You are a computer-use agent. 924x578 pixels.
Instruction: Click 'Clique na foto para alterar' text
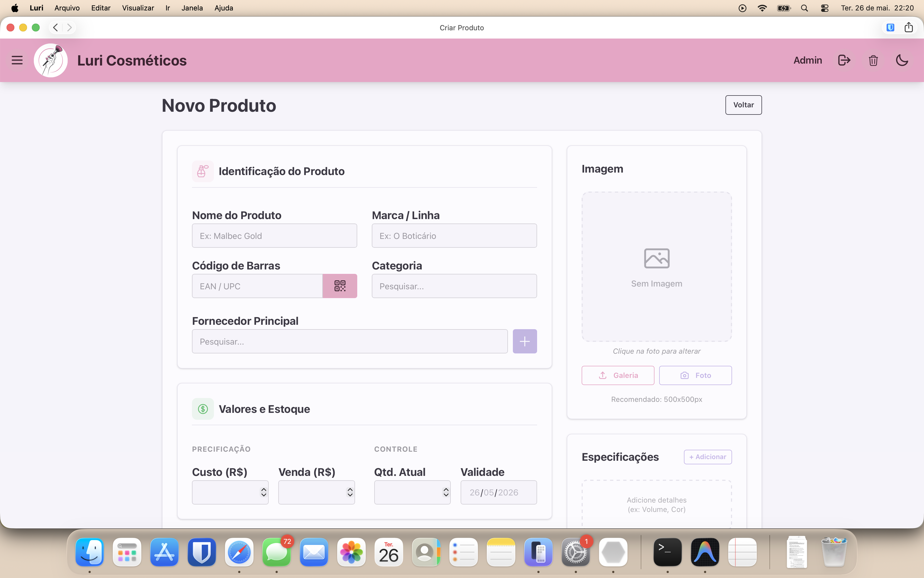[x=657, y=351]
